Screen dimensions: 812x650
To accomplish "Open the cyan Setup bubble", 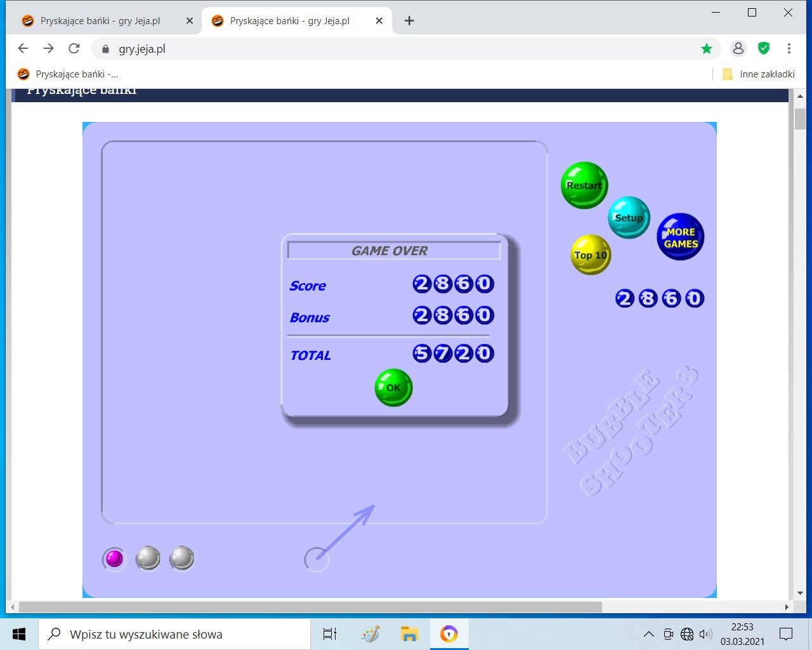I will tap(629, 218).
